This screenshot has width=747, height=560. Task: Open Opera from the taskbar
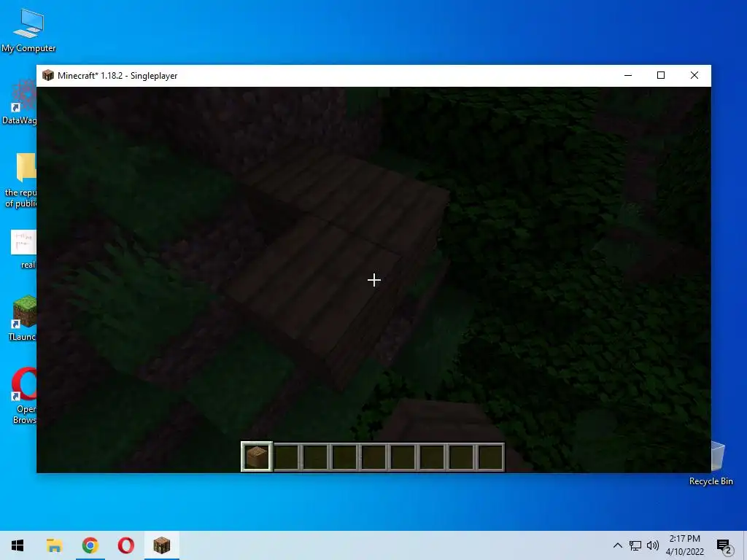point(125,545)
